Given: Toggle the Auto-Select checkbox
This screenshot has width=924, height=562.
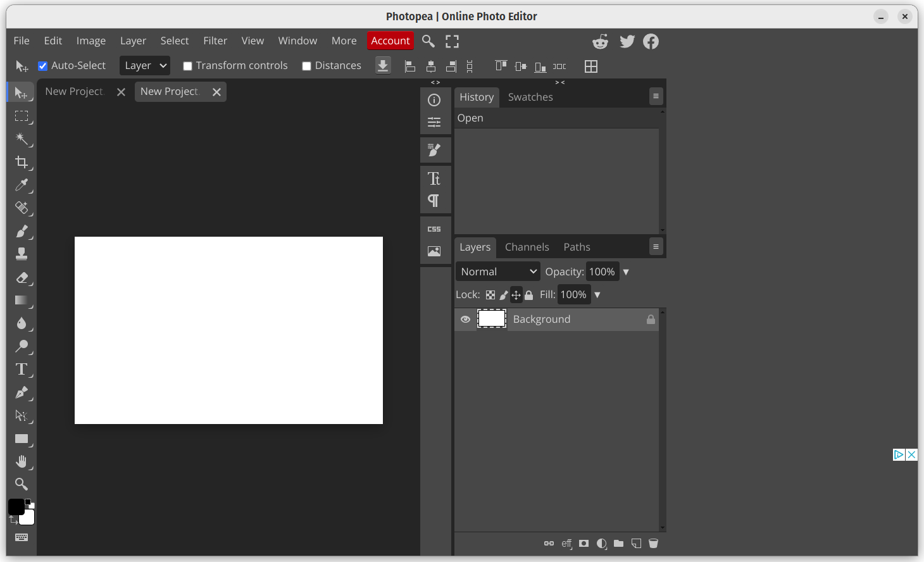Looking at the screenshot, I should click(x=43, y=66).
